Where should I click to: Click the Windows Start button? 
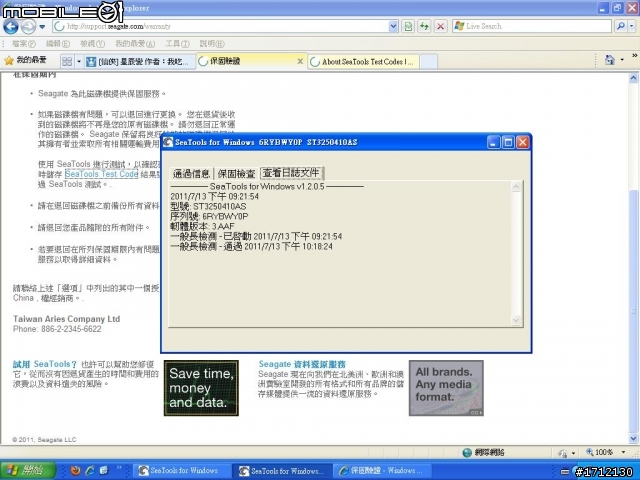pos(28,470)
